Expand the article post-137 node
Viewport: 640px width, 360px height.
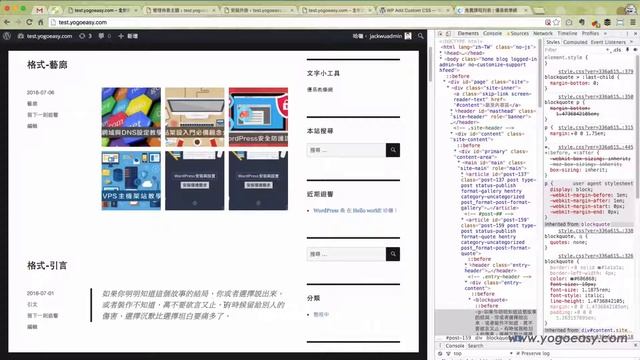(462, 174)
